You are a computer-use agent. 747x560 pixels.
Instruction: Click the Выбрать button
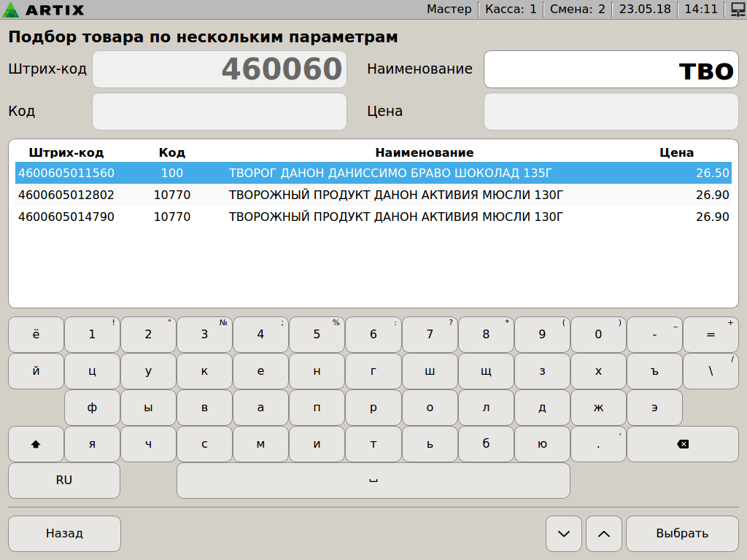[682, 534]
